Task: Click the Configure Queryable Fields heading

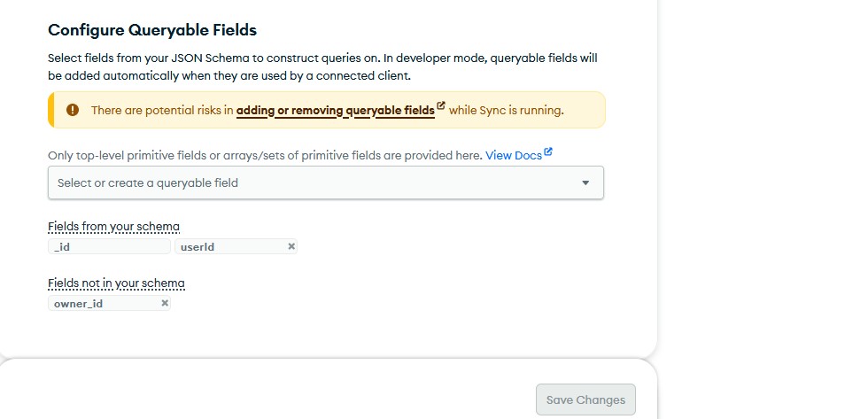Action: [152, 30]
